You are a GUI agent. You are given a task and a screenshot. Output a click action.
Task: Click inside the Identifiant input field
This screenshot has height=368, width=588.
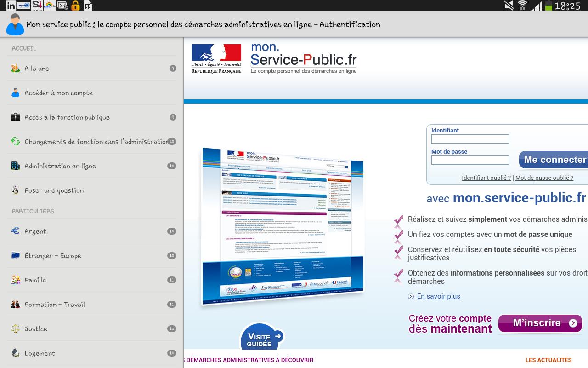(470, 138)
